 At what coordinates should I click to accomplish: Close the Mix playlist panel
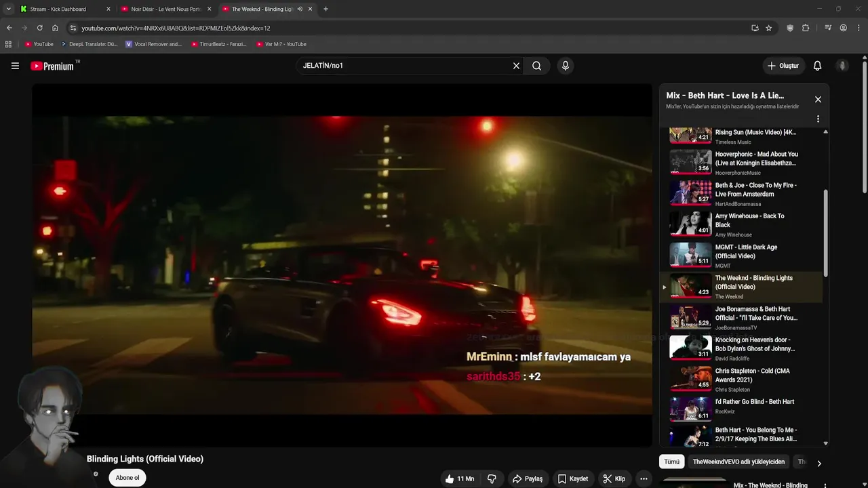tap(818, 99)
